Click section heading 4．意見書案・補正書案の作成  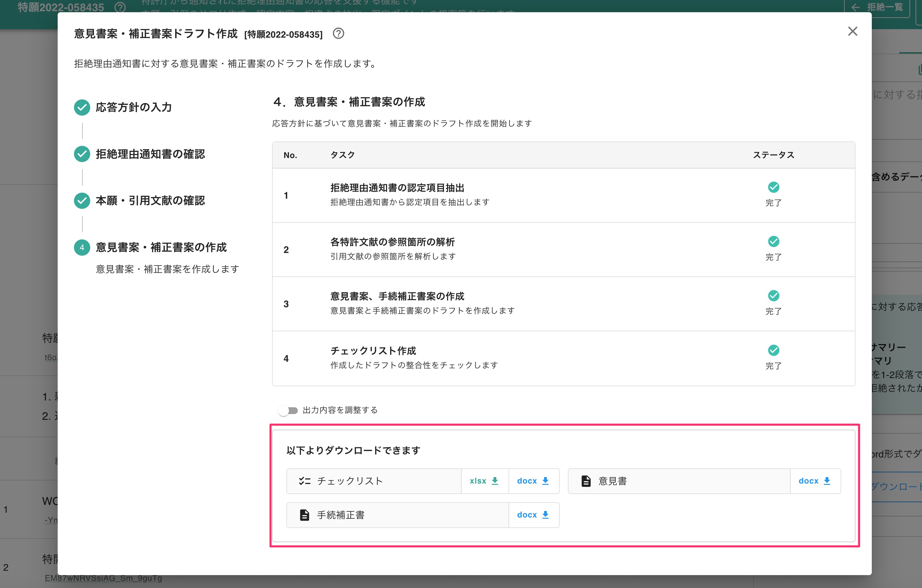pos(349,102)
